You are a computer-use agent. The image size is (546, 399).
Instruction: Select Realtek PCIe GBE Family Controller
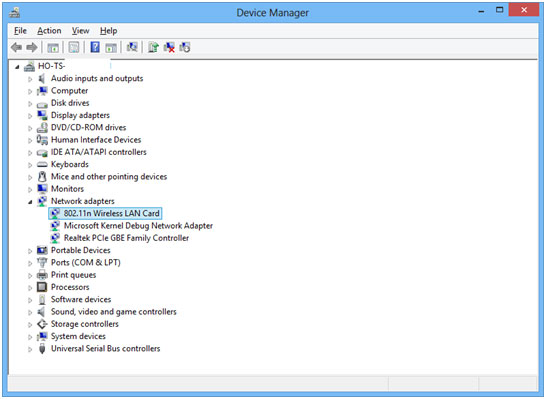coord(126,238)
